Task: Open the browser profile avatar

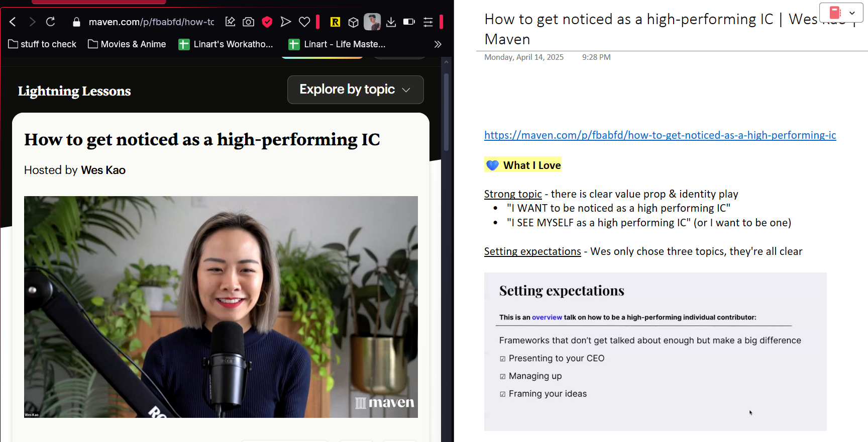Action: point(372,22)
